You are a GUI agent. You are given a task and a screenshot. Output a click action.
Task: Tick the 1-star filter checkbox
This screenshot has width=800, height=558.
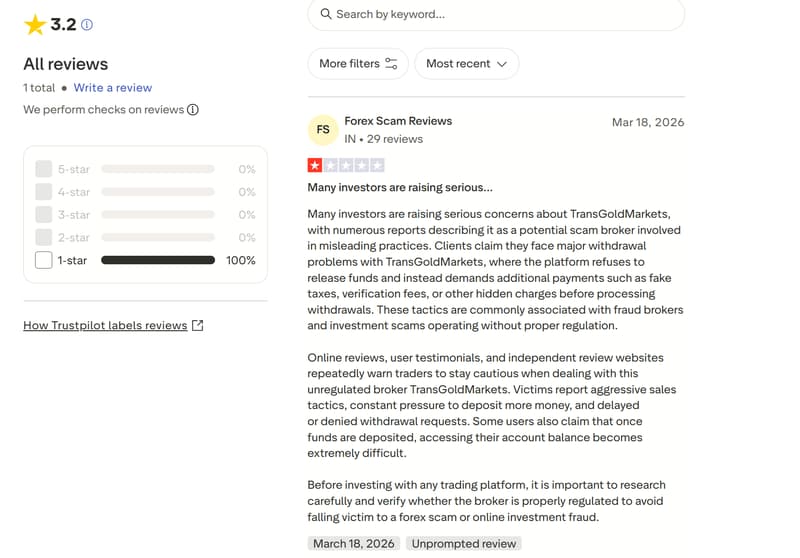[x=43, y=260]
